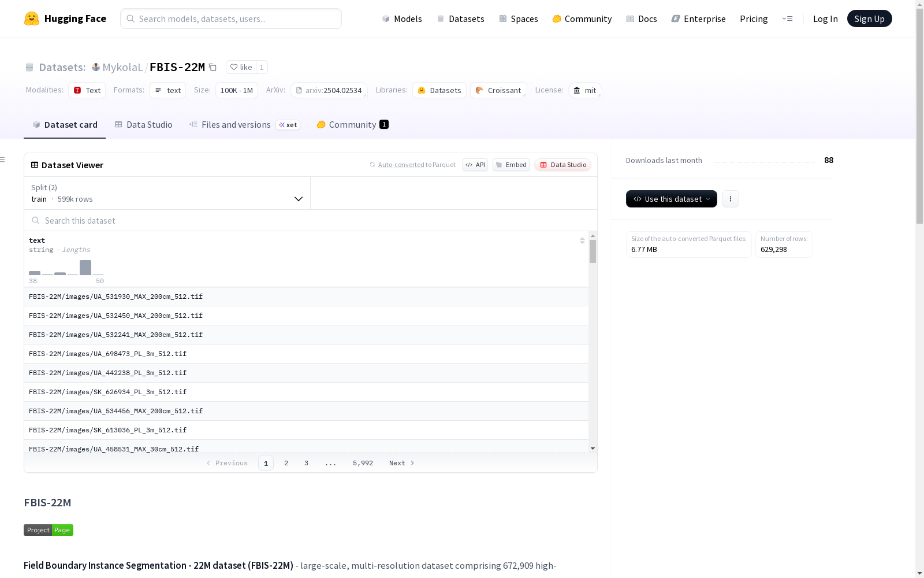This screenshot has height=578, width=924.
Task: Open Spaces page in navigation
Action: coord(518,18)
